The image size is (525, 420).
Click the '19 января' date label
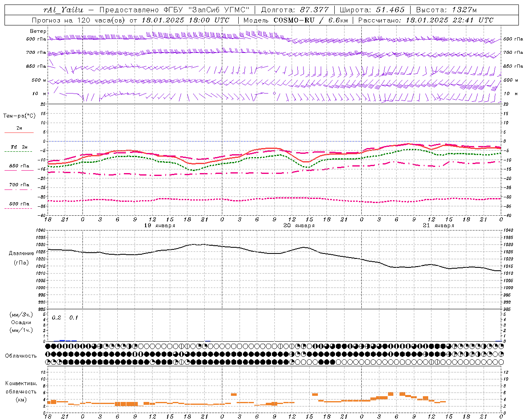tap(160, 226)
